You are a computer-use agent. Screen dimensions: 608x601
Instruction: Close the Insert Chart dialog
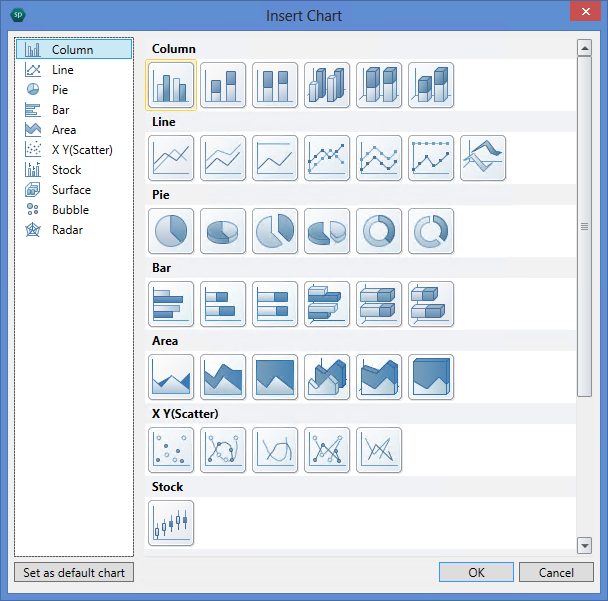(586, 11)
